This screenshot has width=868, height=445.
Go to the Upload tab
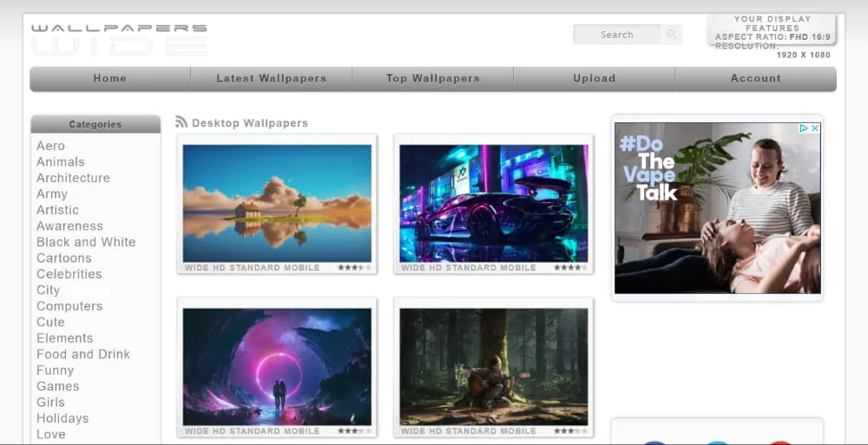pyautogui.click(x=595, y=79)
